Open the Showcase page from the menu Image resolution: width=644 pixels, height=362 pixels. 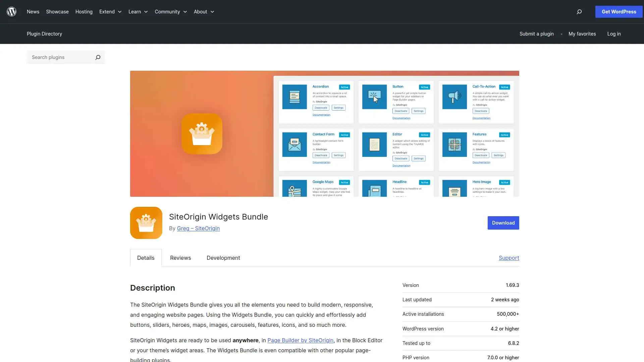57,12
